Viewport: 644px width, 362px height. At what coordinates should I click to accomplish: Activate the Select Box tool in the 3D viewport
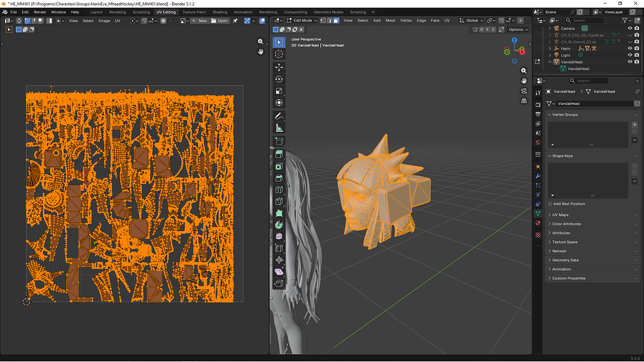coord(279,42)
